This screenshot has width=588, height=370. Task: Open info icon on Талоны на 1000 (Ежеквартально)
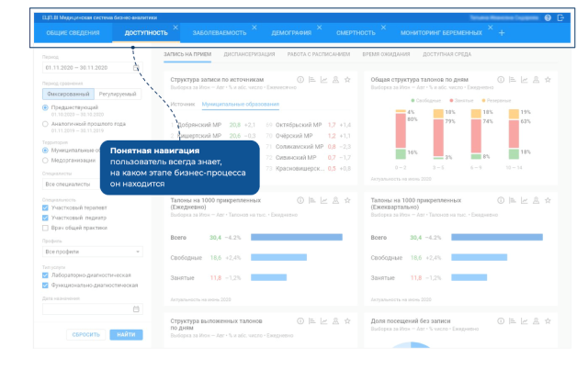pos(501,200)
